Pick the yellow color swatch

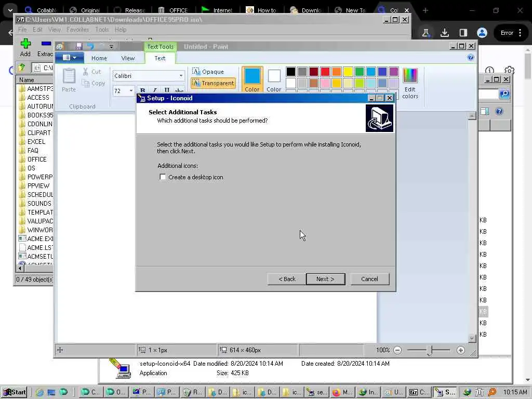[348, 72]
